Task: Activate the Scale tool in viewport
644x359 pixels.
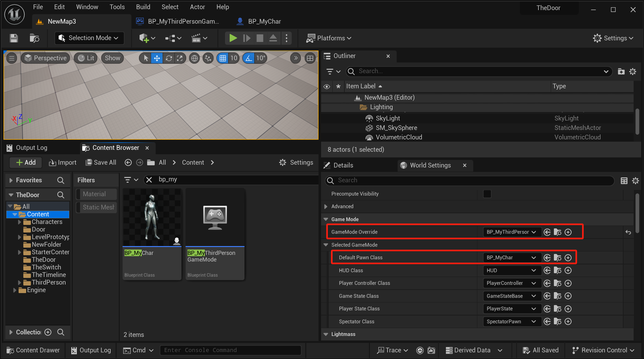Action: pyautogui.click(x=180, y=58)
